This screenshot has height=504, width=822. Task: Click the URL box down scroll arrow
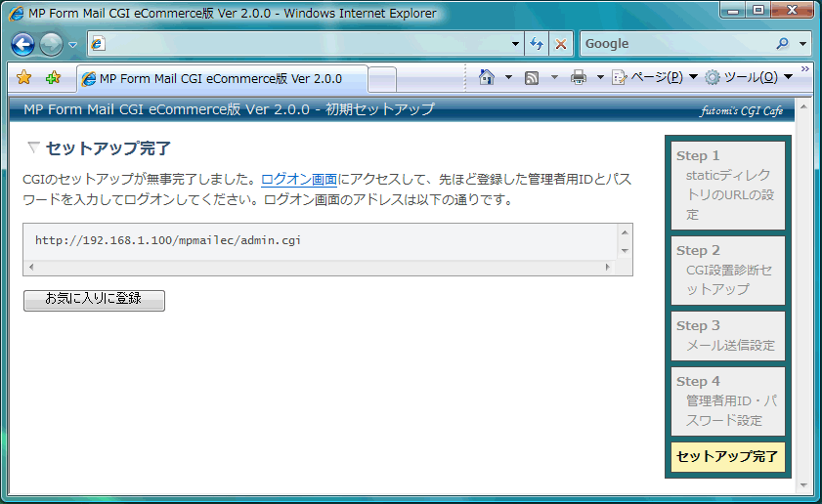[625, 250]
